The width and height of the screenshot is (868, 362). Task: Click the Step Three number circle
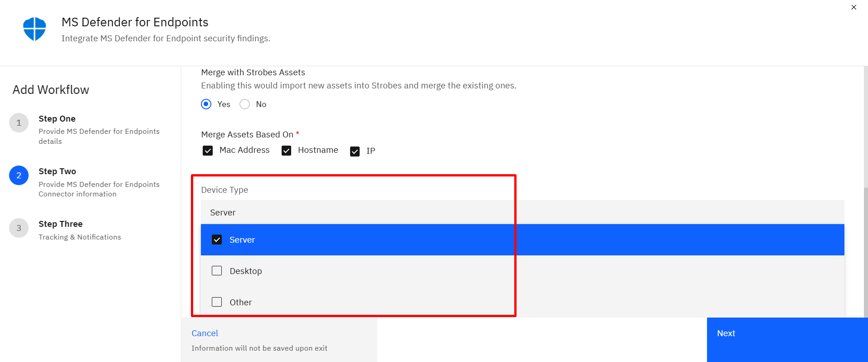tap(19, 228)
